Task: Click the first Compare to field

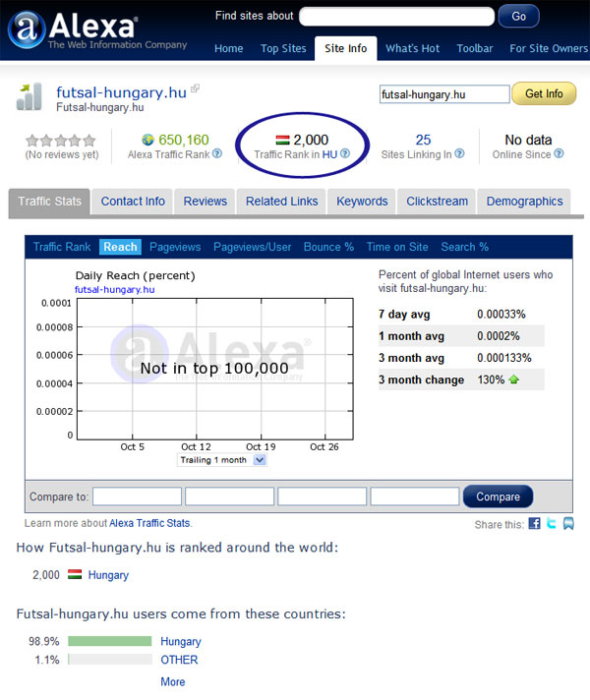Action: click(137, 496)
